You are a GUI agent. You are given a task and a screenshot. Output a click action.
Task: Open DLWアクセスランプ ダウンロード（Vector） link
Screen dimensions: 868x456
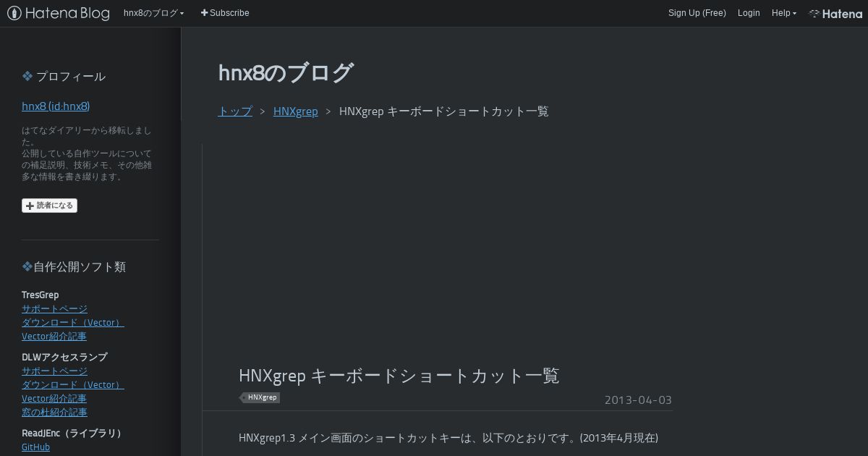click(73, 384)
